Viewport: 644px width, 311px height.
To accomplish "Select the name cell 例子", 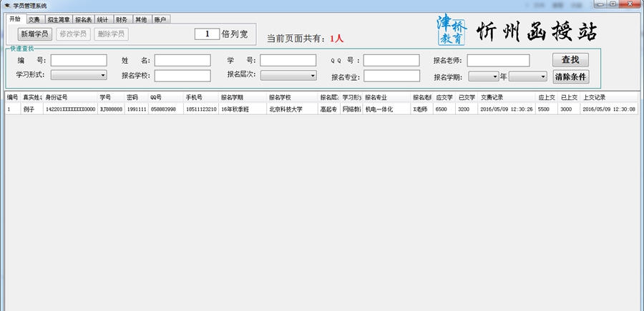I will point(32,109).
